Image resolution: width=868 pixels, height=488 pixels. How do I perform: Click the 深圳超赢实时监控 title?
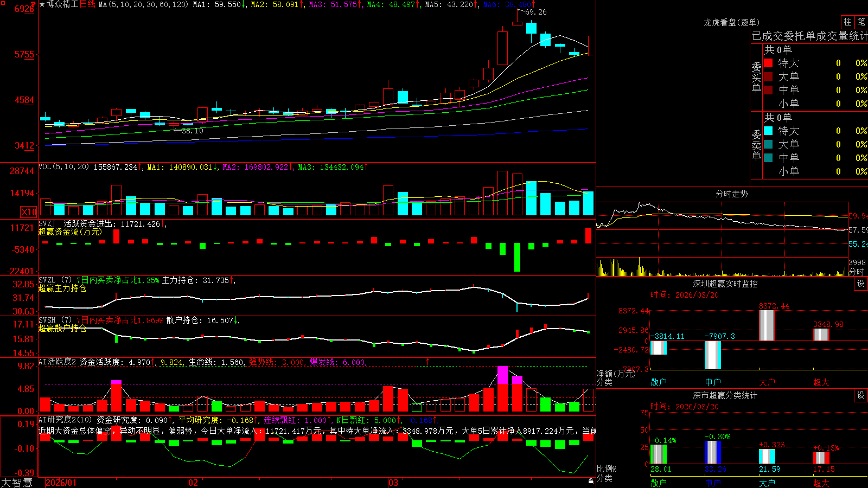(725, 284)
